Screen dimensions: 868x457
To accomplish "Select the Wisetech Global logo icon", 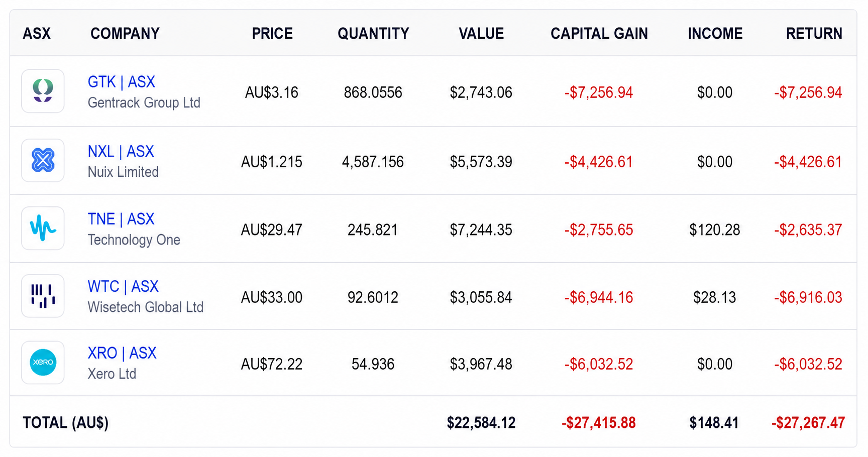I will [43, 296].
